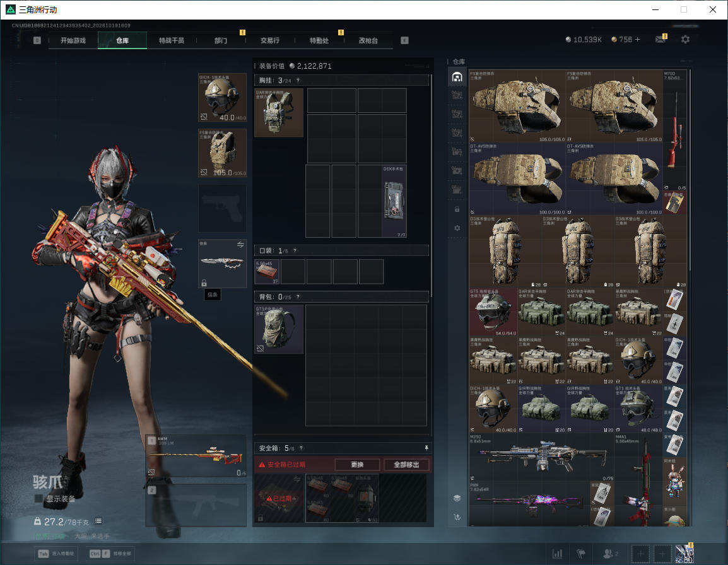Open the bar chart stats icon
This screenshot has width=728, height=565.
[557, 554]
